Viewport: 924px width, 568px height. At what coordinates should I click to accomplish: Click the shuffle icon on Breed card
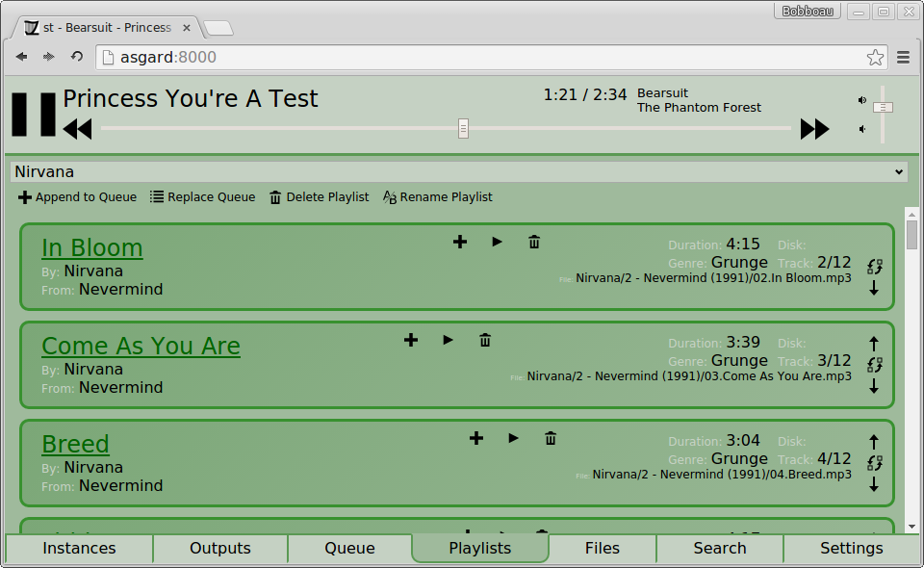pos(875,464)
